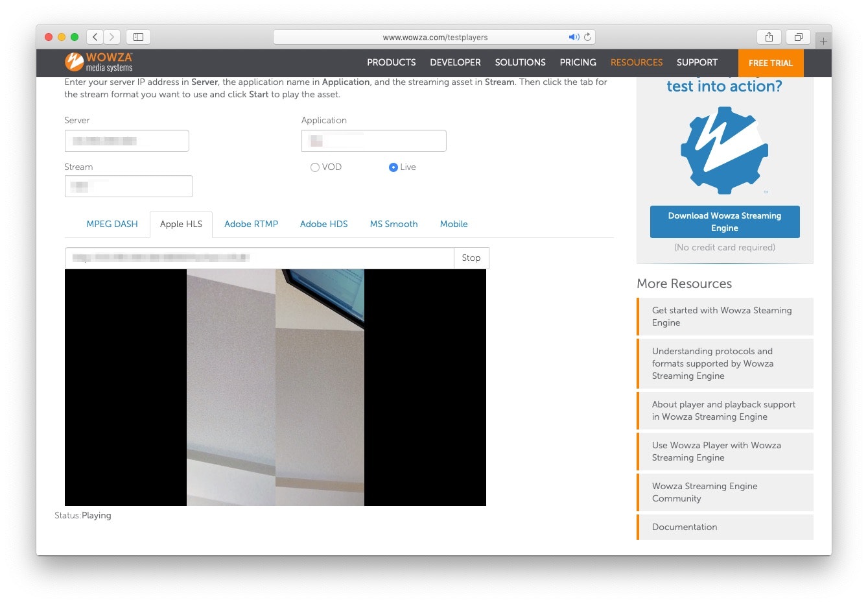Switch to the Adobe RTMP tab

(251, 224)
